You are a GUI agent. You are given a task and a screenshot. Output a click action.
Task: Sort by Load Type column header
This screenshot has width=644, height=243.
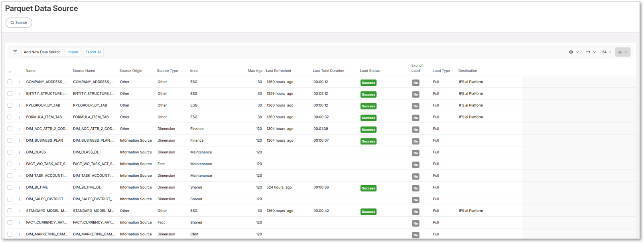[x=441, y=71]
